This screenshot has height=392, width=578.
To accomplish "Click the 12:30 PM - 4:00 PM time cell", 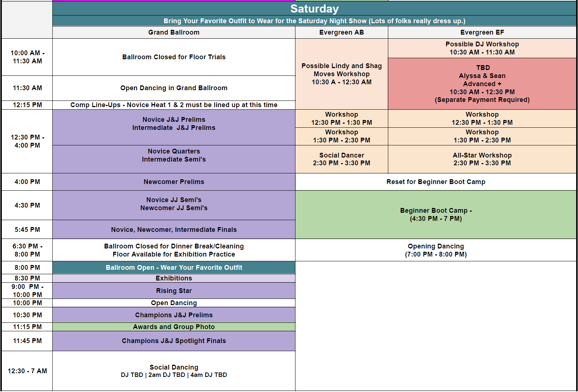I will click(x=27, y=141).
